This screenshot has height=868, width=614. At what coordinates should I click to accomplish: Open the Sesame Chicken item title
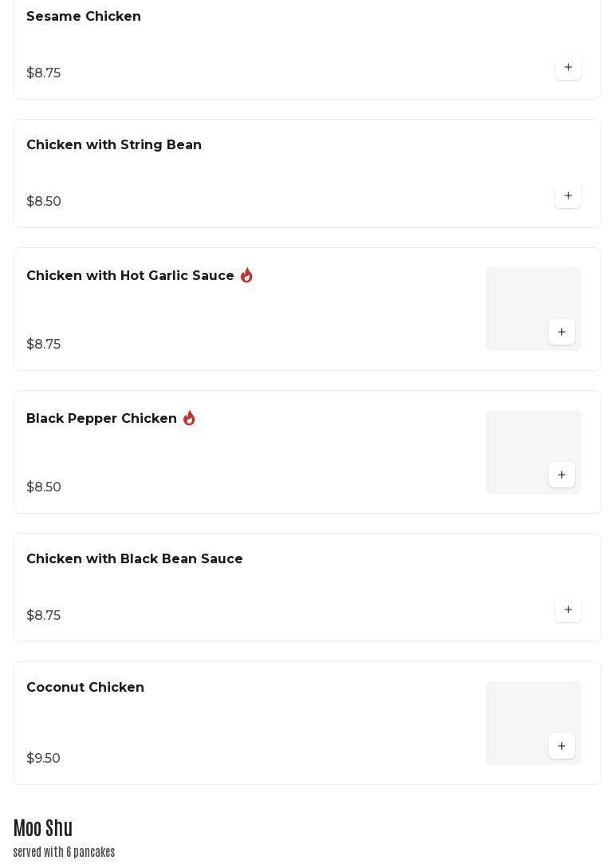[x=84, y=16]
